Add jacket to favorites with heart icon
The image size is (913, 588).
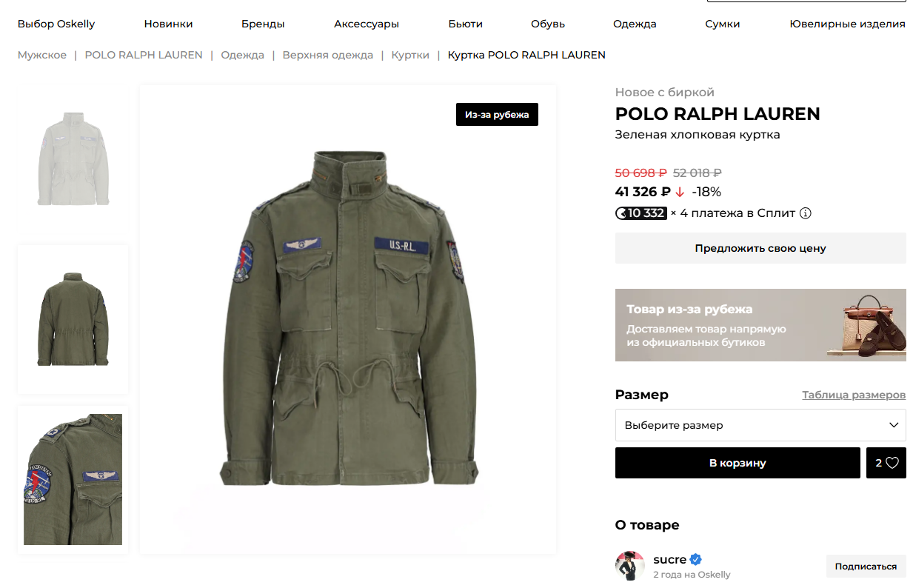pos(886,463)
